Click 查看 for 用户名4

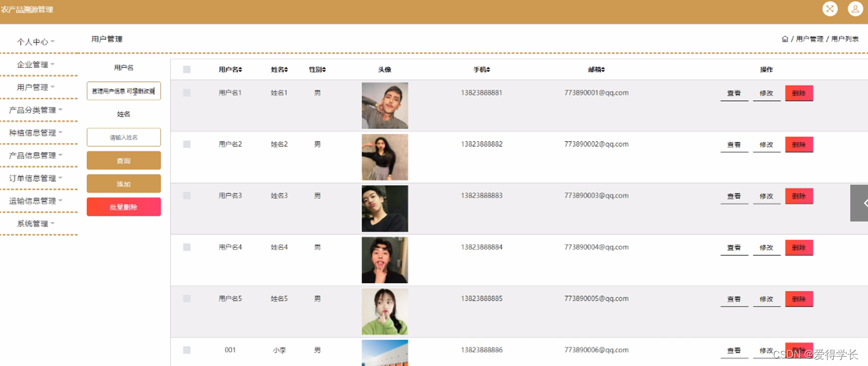pyautogui.click(x=734, y=248)
